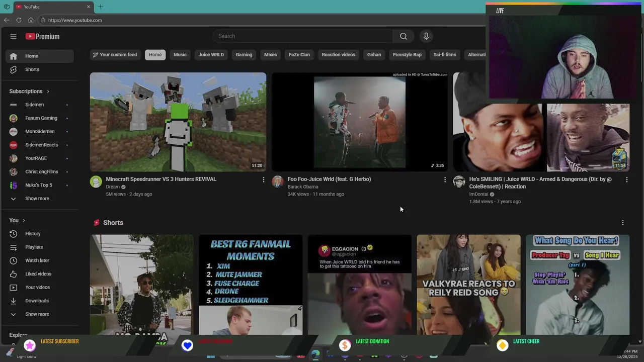Click the YouTube Premium logo
Viewport: 644px width, 362px height.
tap(43, 36)
